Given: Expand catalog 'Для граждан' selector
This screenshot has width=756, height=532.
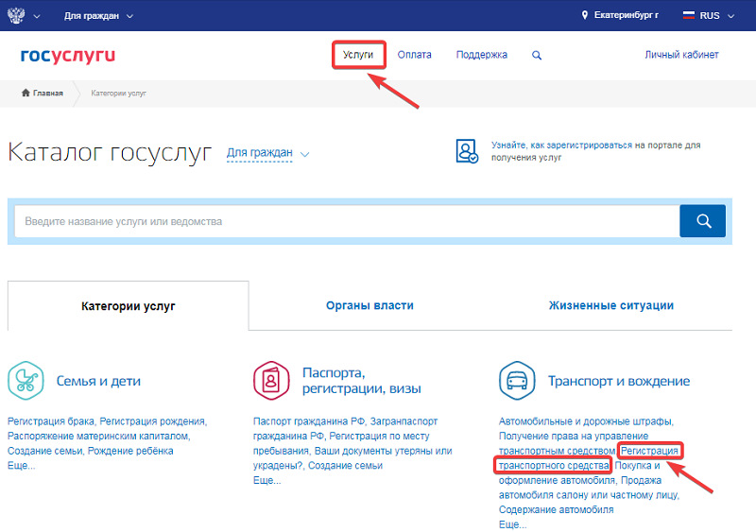Looking at the screenshot, I should pyautogui.click(x=267, y=153).
